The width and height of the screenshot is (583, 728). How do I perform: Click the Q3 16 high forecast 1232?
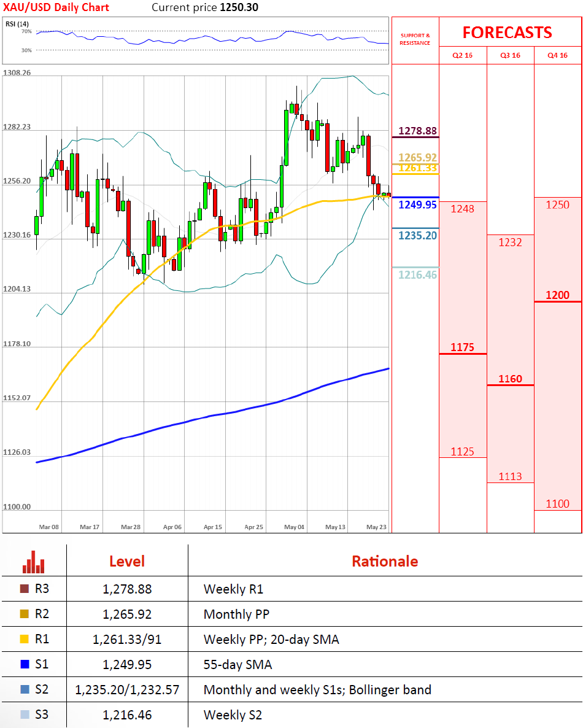click(510, 242)
